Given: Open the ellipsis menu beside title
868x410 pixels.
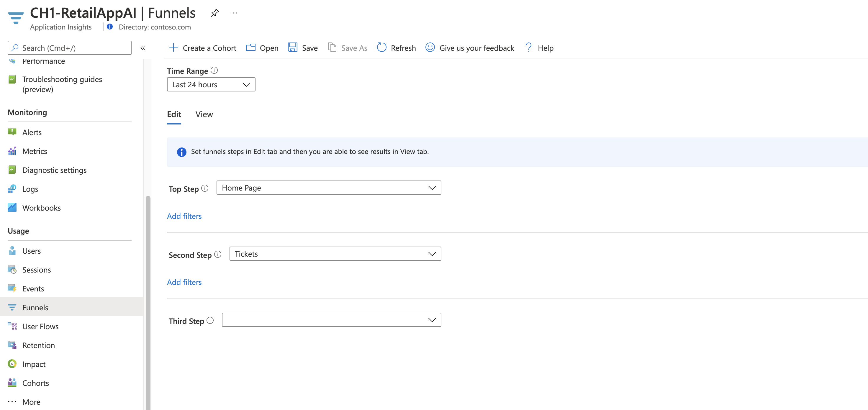Looking at the screenshot, I should (233, 13).
